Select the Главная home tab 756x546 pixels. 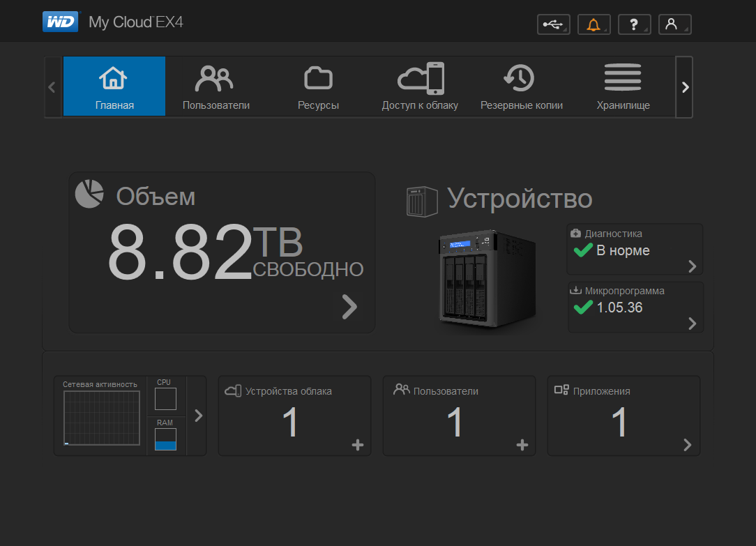tap(114, 86)
